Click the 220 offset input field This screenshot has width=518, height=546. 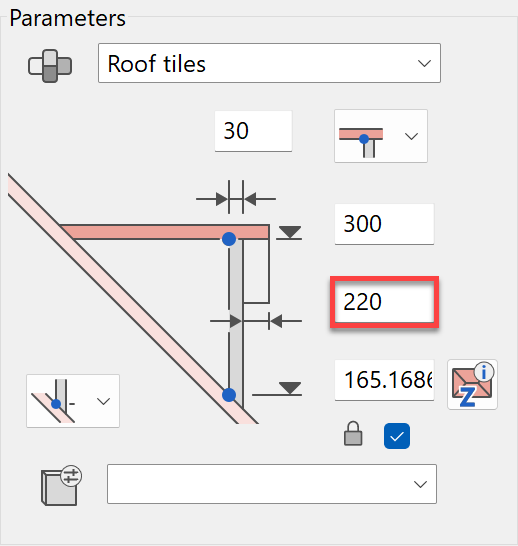click(384, 302)
